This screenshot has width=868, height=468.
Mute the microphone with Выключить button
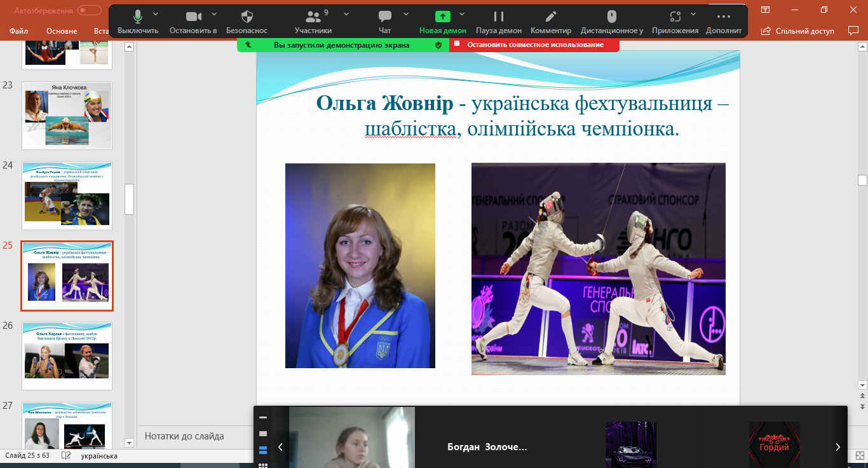tap(137, 22)
